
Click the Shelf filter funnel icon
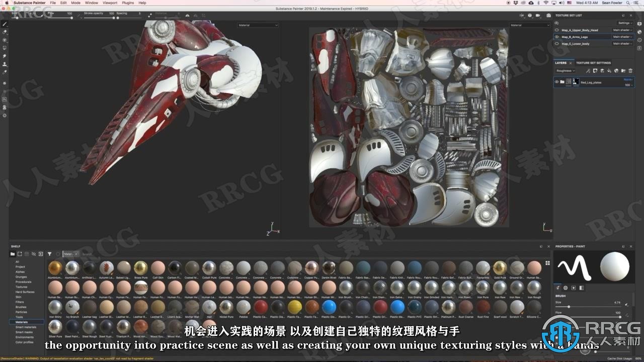(49, 254)
